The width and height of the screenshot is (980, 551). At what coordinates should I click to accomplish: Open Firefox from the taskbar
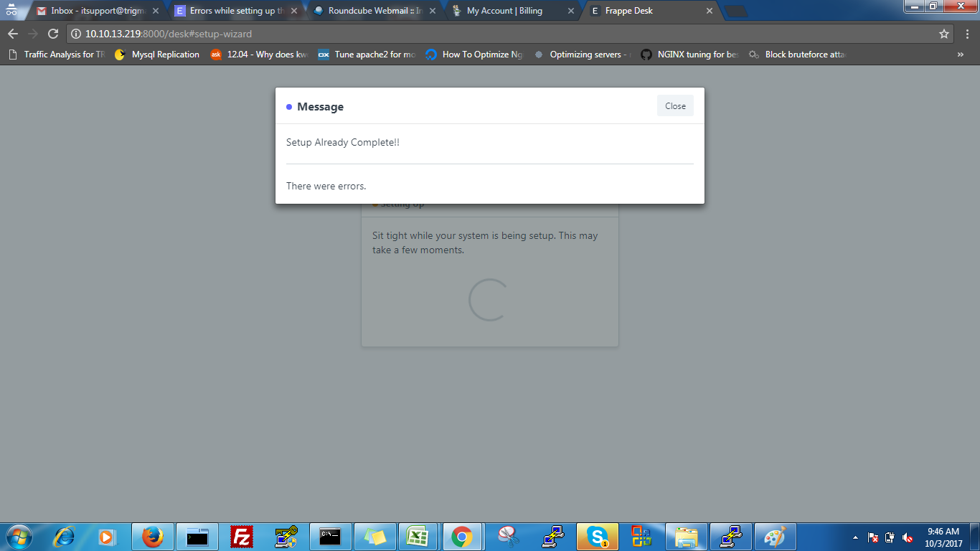[x=152, y=537]
